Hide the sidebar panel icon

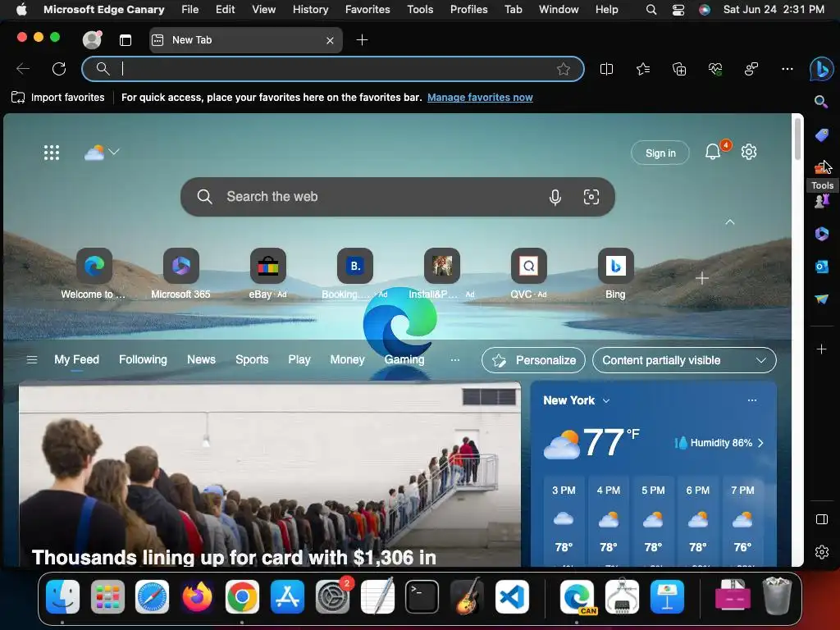pyautogui.click(x=821, y=519)
